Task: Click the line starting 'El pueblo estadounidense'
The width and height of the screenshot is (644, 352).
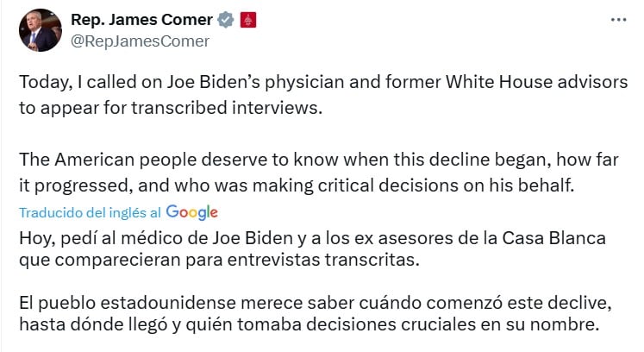Action: [x=319, y=303]
